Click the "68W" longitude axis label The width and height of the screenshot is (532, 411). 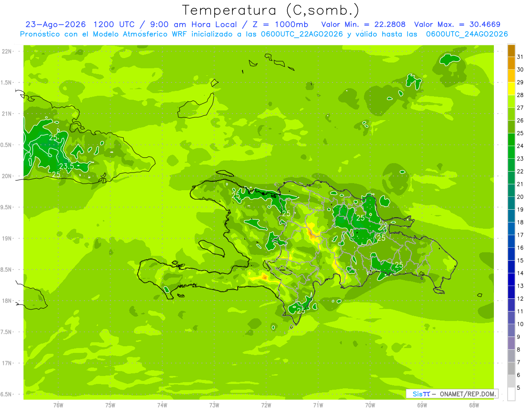[x=473, y=405]
